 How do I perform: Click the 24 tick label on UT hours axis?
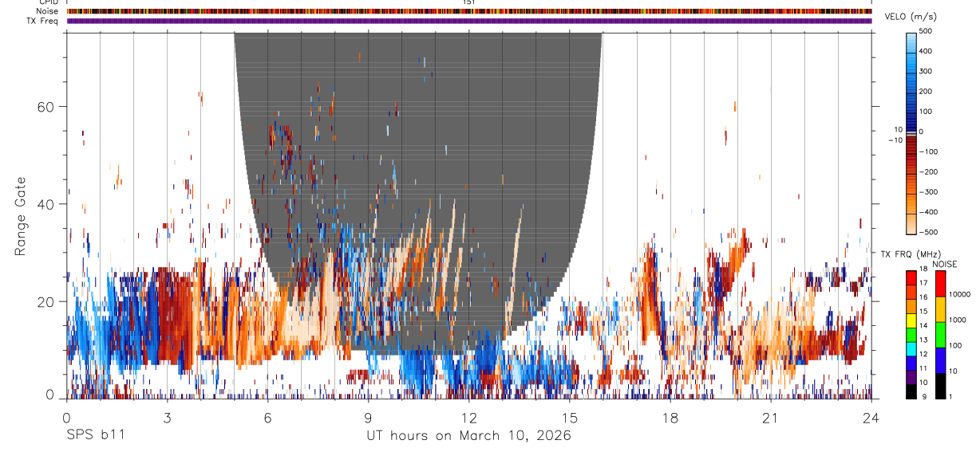point(871,417)
